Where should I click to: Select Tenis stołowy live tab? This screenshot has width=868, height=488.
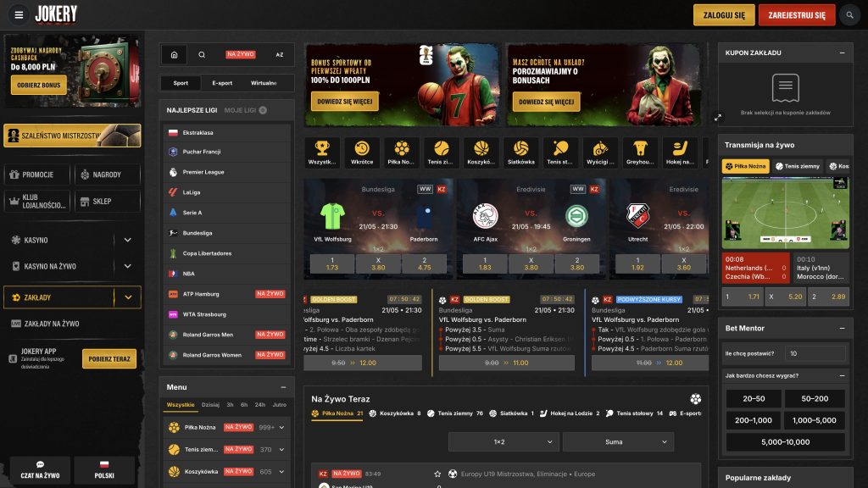pyautogui.click(x=636, y=413)
